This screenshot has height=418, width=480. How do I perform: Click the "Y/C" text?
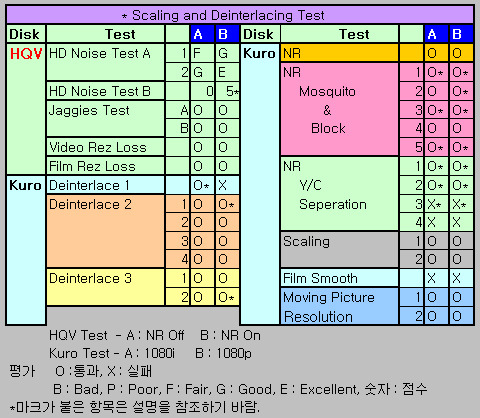(310, 185)
